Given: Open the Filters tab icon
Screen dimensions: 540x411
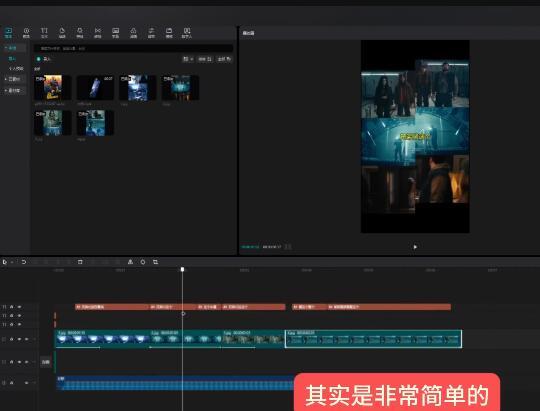Looking at the screenshot, I should point(133,33).
